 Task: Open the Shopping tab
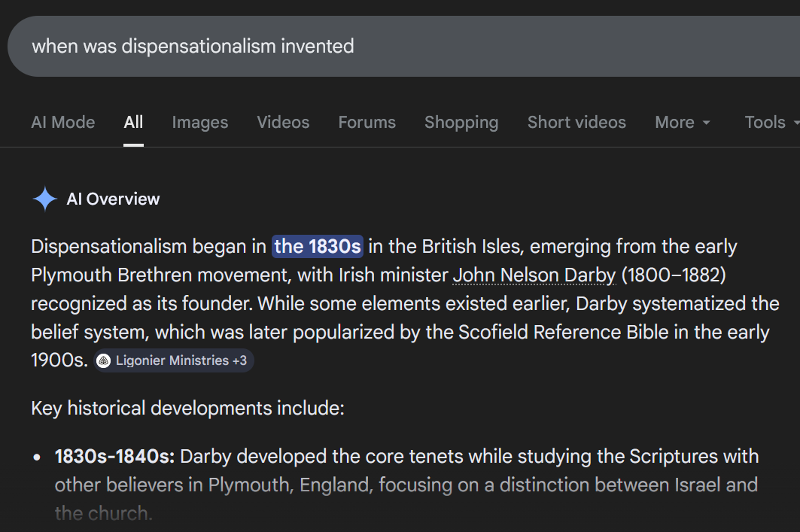pyautogui.click(x=461, y=123)
